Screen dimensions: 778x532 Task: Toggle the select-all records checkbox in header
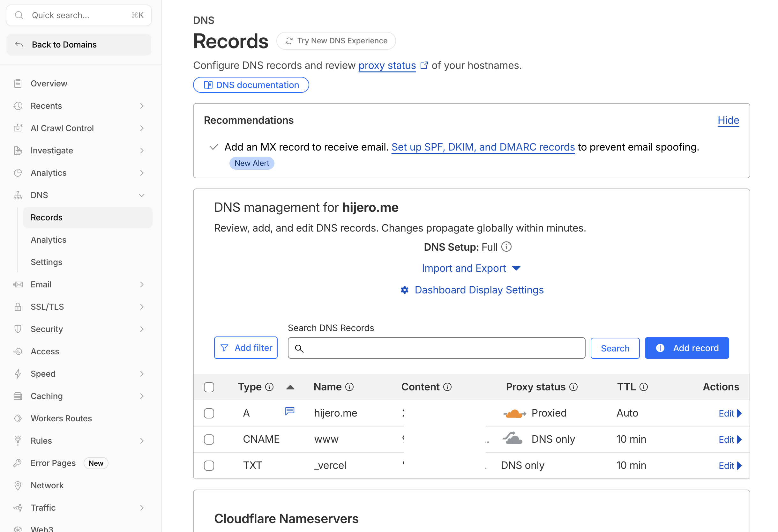(x=209, y=387)
